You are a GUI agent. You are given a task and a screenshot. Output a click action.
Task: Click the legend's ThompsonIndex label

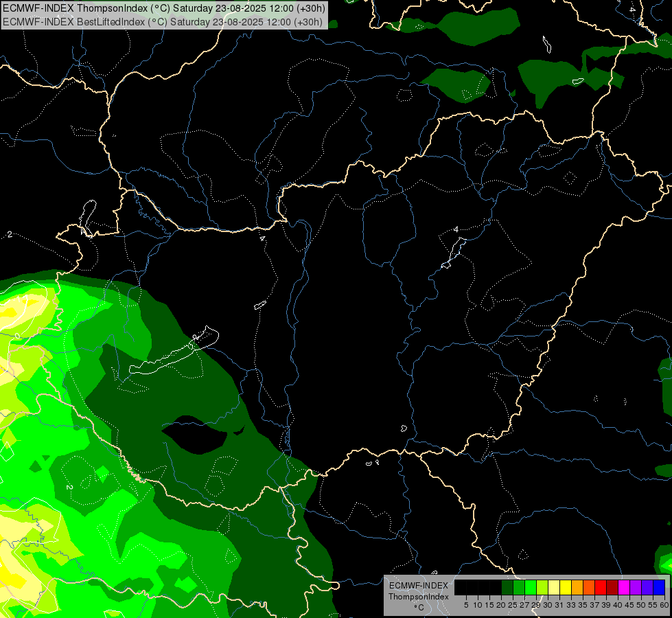tap(419, 597)
